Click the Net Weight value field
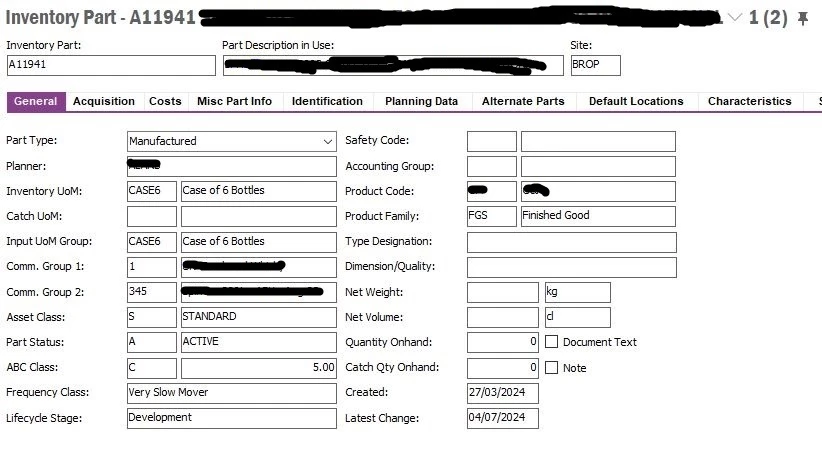Viewport: 822px width, 451px height. (x=503, y=292)
